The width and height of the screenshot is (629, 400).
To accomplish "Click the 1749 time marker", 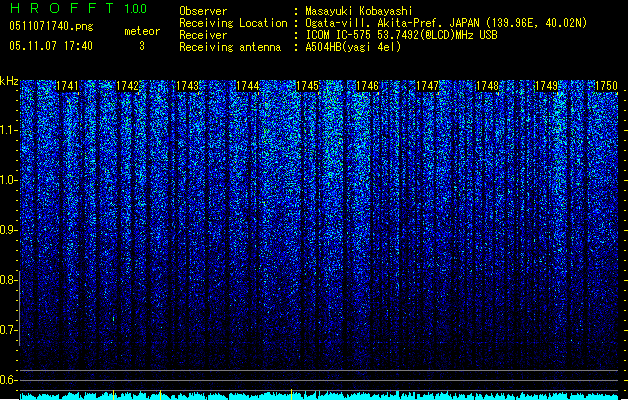I will [547, 86].
